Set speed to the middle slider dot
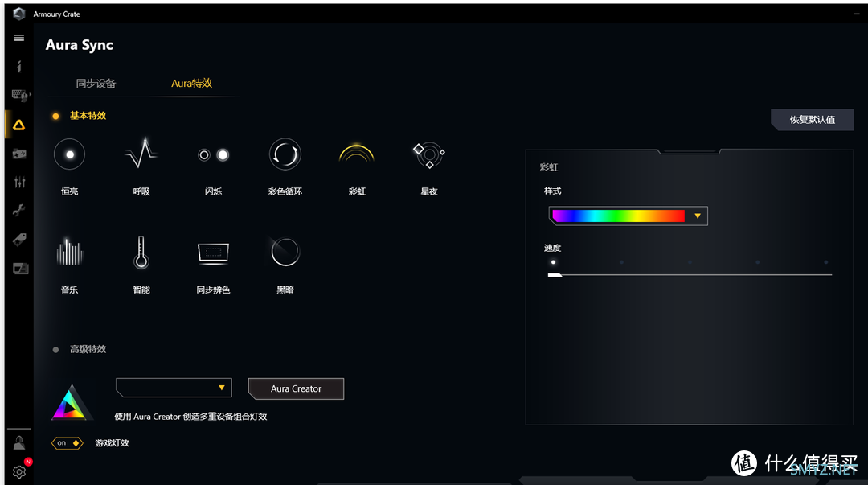The height and width of the screenshot is (485, 868). coord(690,262)
